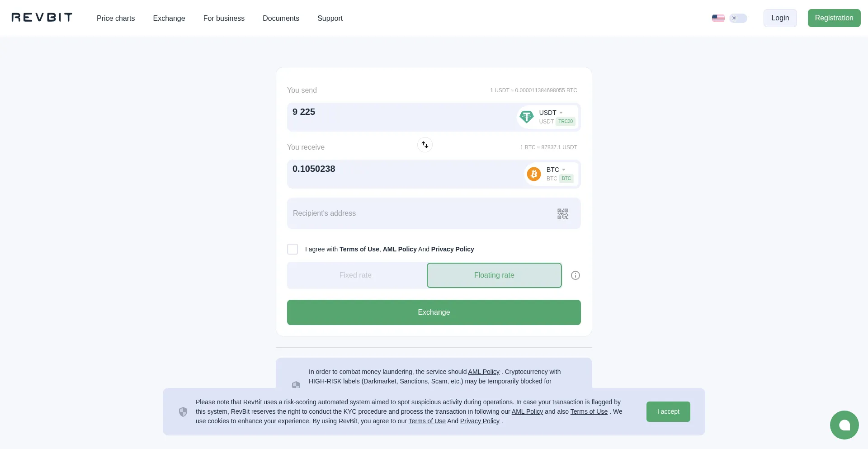Open the live chat bubble
This screenshot has height=449, width=868.
[844, 425]
